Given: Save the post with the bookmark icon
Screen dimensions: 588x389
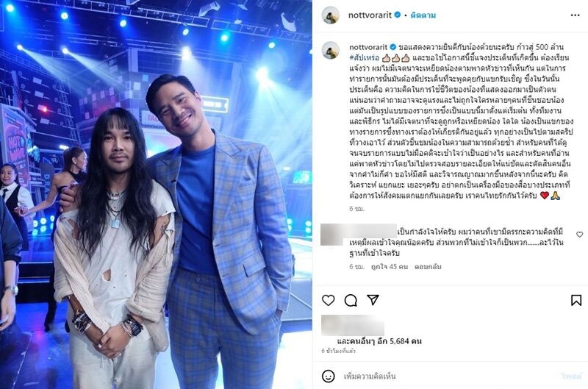Looking at the screenshot, I should tap(576, 300).
